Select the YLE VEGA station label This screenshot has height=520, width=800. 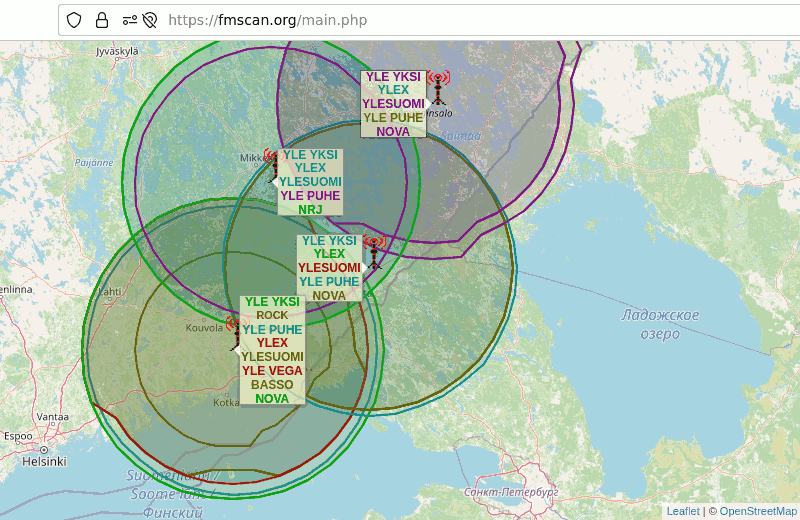pos(272,370)
